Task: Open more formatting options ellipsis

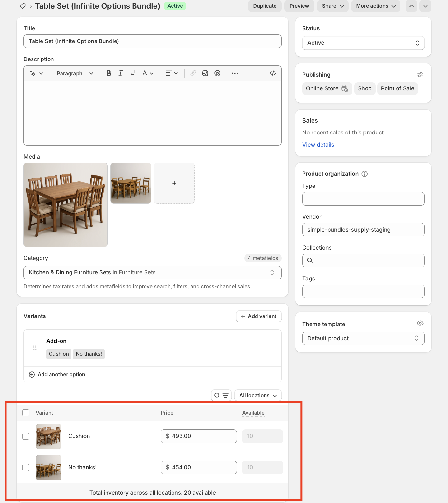Action: coord(235,73)
